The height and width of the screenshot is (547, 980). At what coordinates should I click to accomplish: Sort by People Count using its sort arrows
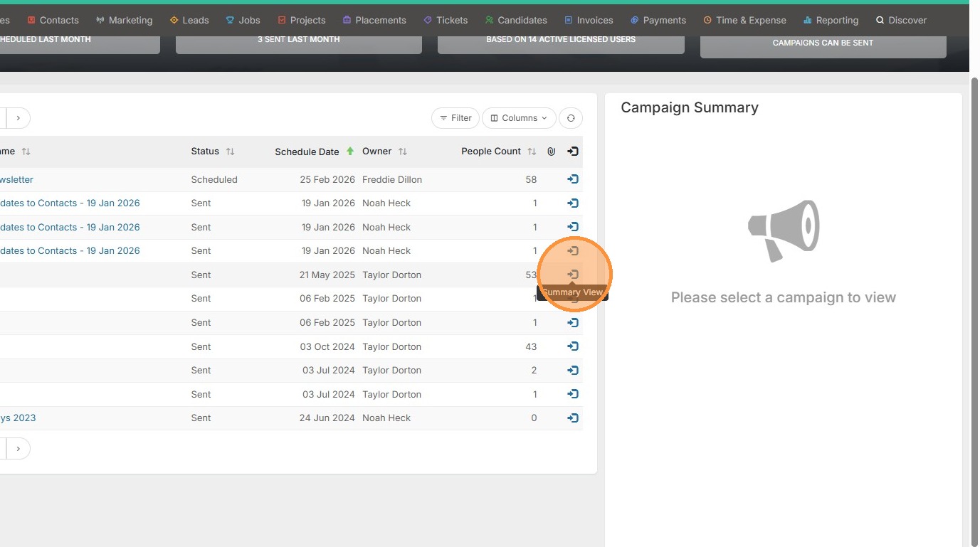pyautogui.click(x=532, y=152)
